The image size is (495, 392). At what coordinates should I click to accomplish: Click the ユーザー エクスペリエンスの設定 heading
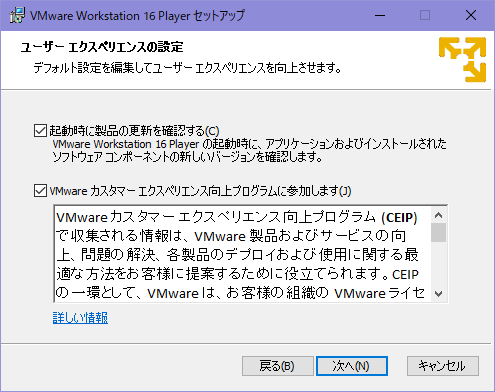[102, 47]
